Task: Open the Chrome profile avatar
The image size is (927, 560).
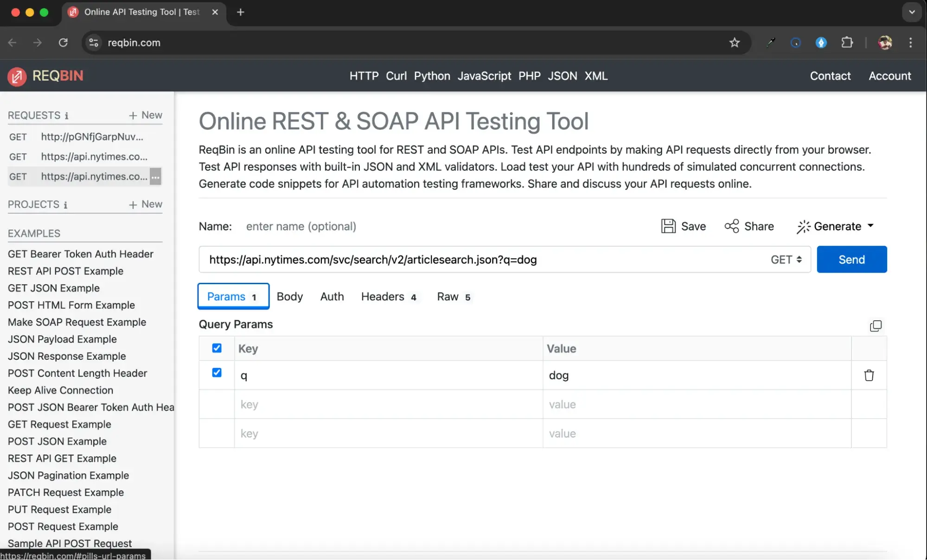Action: click(885, 43)
